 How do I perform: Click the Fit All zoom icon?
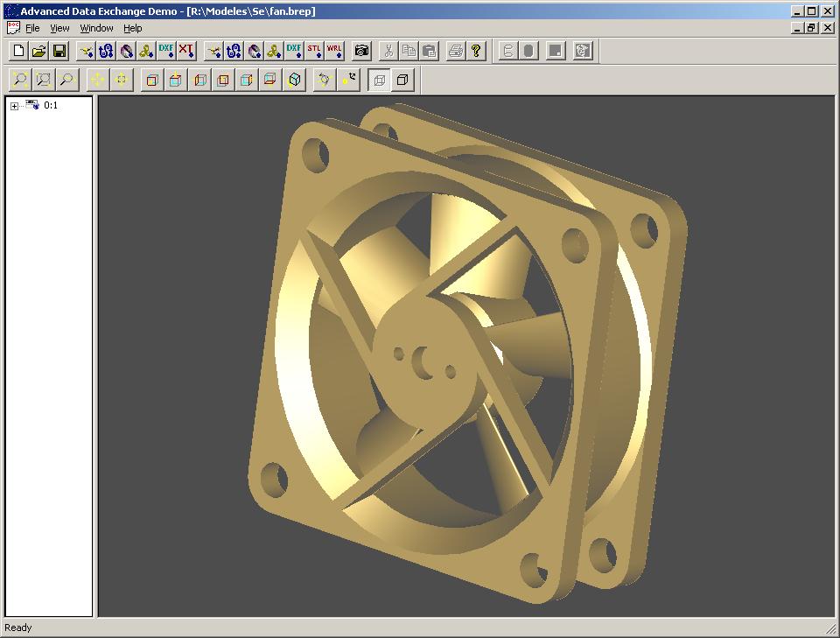(x=19, y=81)
